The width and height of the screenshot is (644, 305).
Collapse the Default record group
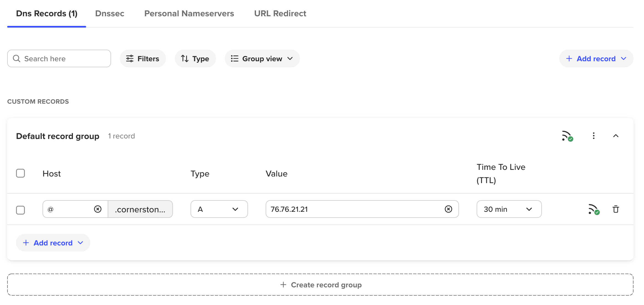(x=616, y=136)
